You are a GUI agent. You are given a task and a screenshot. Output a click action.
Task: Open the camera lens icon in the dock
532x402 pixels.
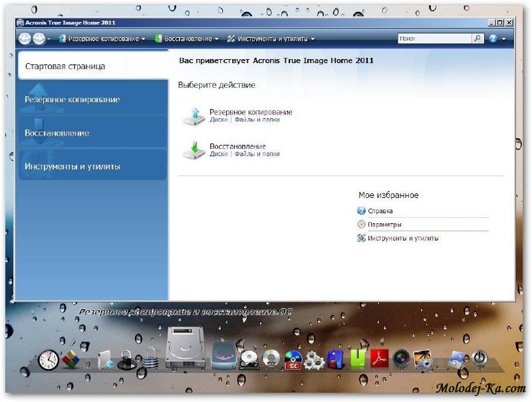(x=401, y=359)
